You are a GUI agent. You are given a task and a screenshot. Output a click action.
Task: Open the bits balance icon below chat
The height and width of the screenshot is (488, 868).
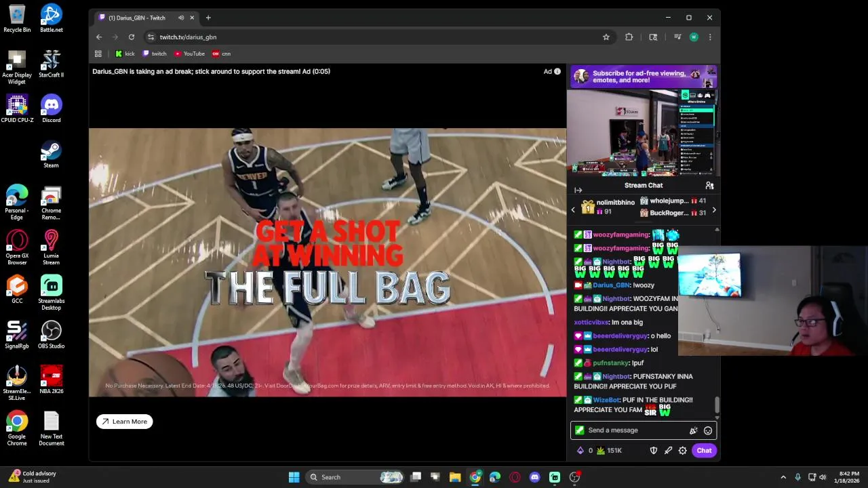coord(580,451)
